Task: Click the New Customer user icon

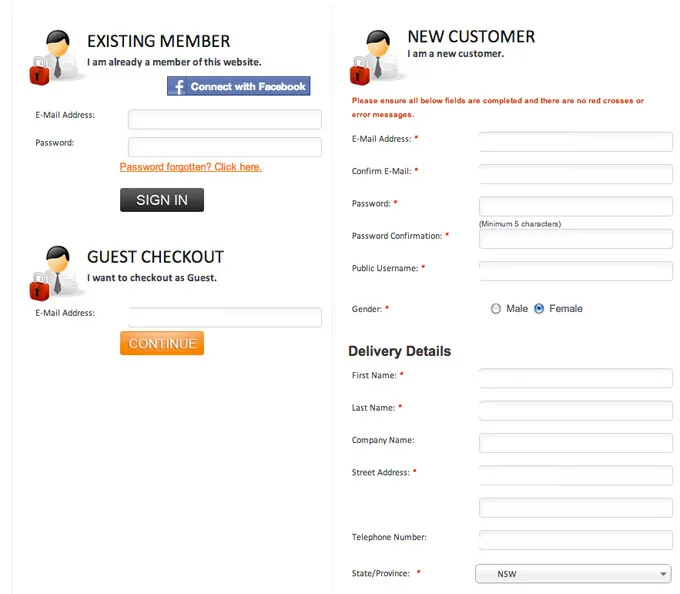Action: click(371, 56)
